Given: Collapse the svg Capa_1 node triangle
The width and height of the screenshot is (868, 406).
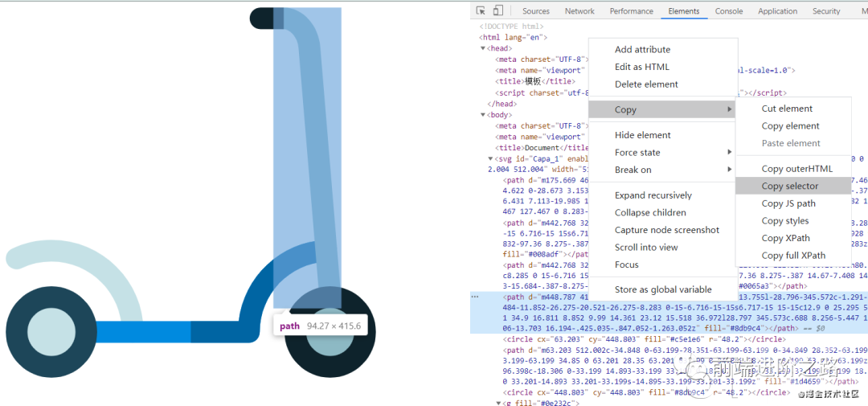Looking at the screenshot, I should 490,159.
